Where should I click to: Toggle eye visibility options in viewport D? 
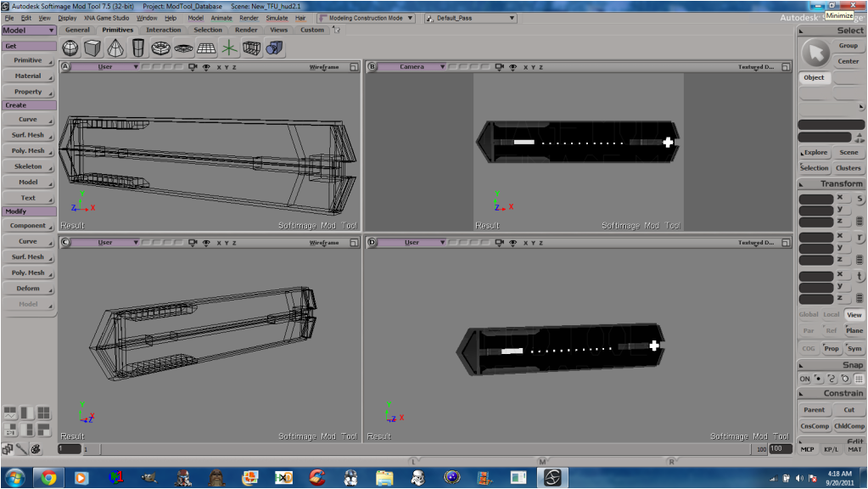(x=512, y=243)
